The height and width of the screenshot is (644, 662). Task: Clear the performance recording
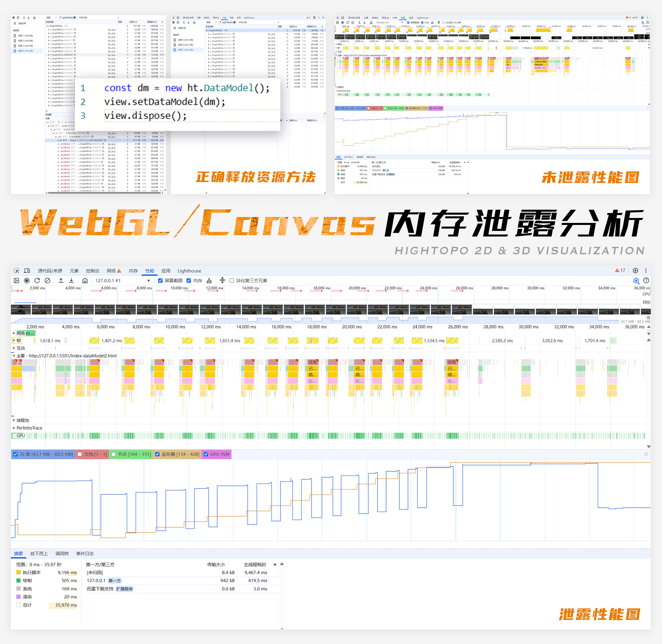[x=47, y=280]
